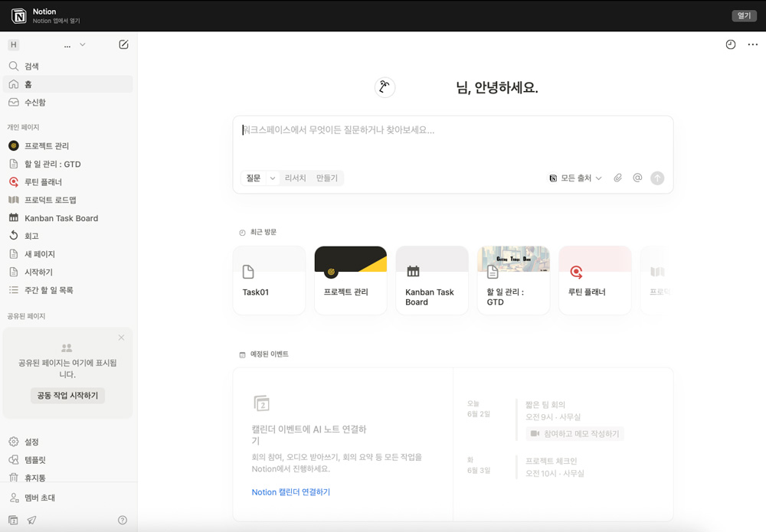Click the magnifier search icon
Image resolution: width=766 pixels, height=532 pixels.
[14, 66]
